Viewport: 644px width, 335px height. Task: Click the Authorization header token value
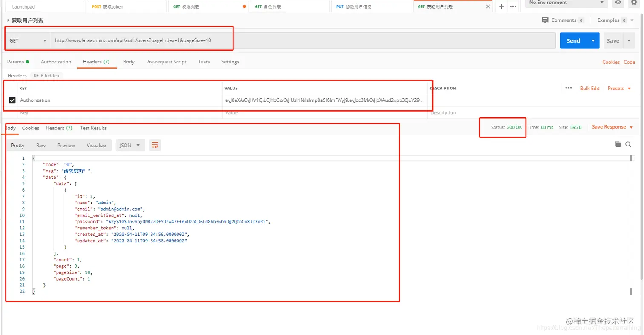tap(325, 100)
